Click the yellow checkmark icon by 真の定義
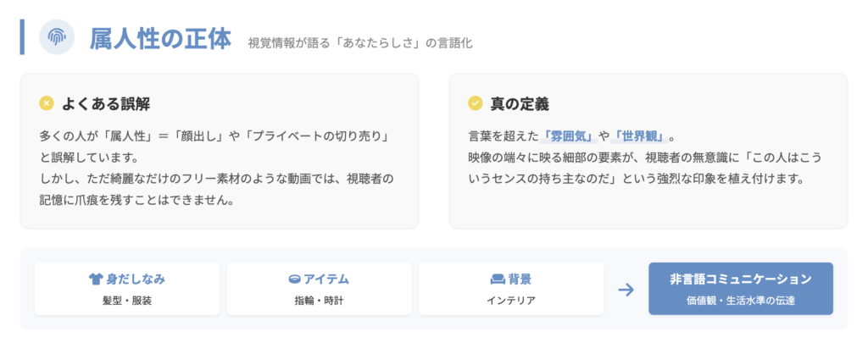The width and height of the screenshot is (868, 343). (x=476, y=103)
